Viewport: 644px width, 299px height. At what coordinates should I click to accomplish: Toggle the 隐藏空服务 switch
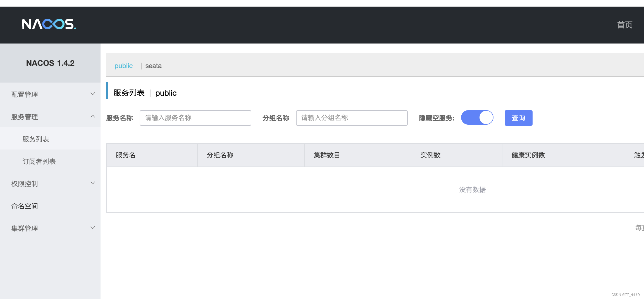click(x=477, y=117)
